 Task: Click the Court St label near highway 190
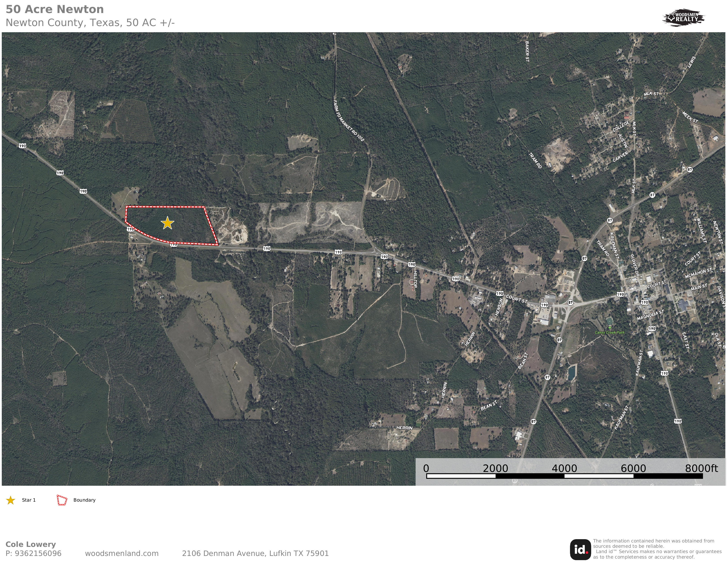[517, 299]
